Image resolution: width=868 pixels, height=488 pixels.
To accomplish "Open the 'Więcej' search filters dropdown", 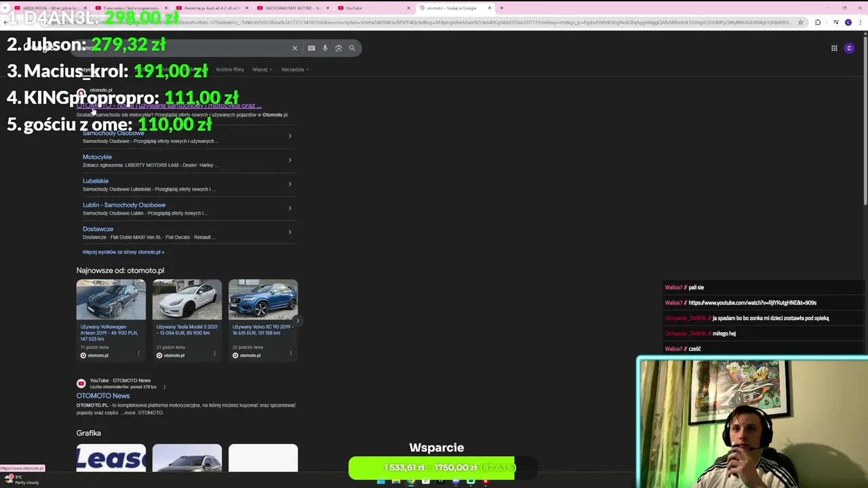I will click(x=262, y=69).
